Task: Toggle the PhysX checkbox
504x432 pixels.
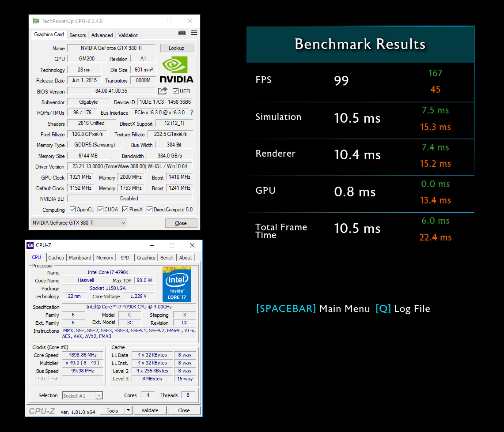Action: coord(125,210)
